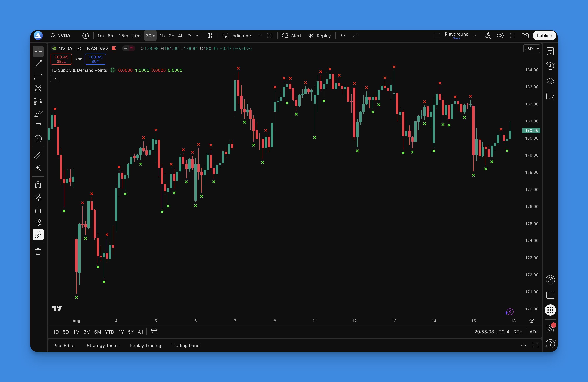
Task: Open the Indicators dialog
Action: (x=237, y=36)
